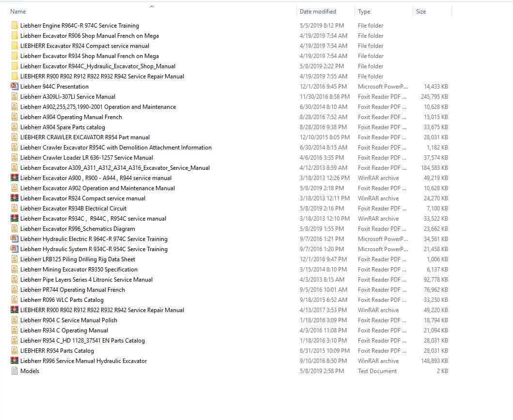Click PDF icon of Liebherr Crawler Loader LR 636-1257
513x420 pixels.
[15, 157]
